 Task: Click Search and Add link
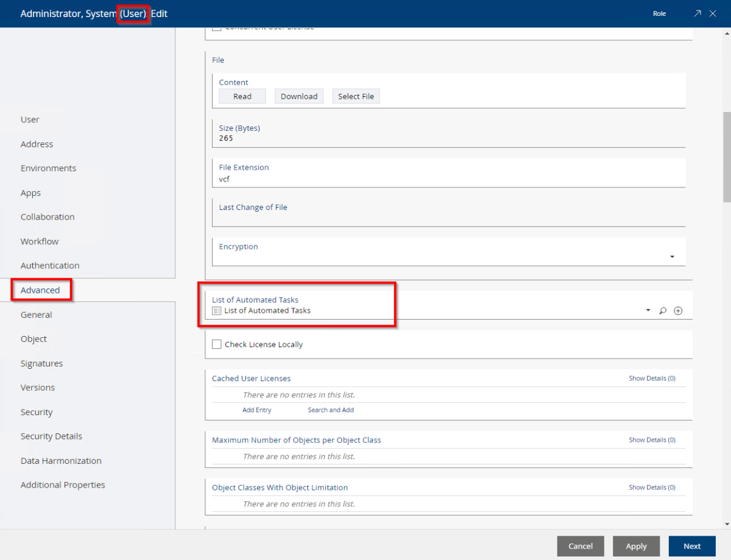(331, 410)
